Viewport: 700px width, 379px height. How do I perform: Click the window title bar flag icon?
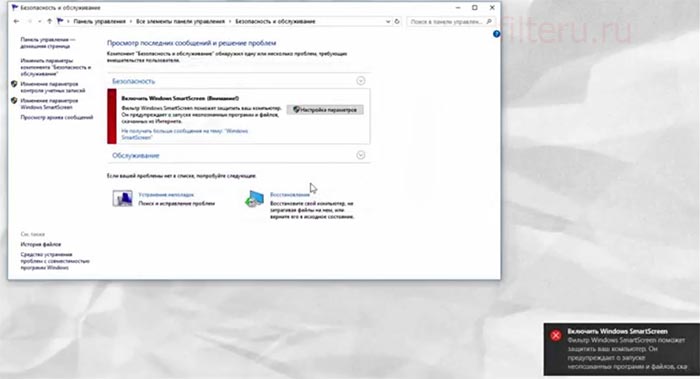point(15,8)
